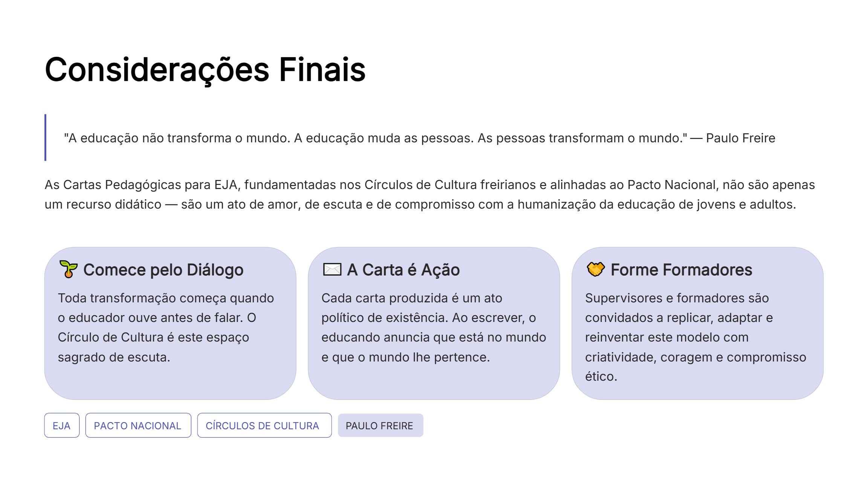
Task: Click the blue vertical quote bar
Action: click(x=46, y=137)
